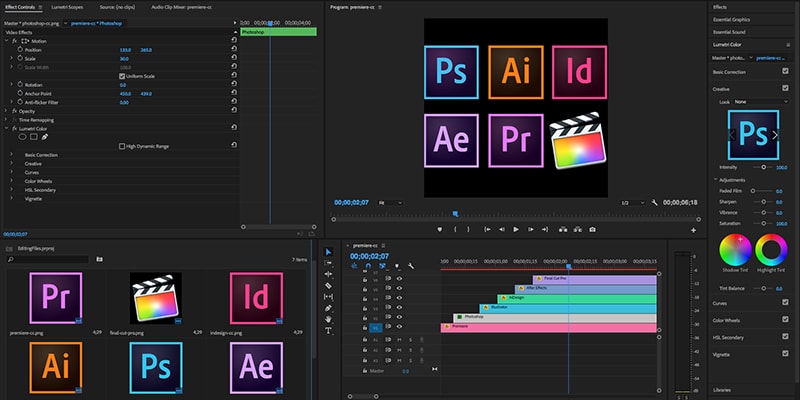This screenshot has width=800, height=400.
Task: Select the Pen tool in tools panel
Action: coord(329,308)
